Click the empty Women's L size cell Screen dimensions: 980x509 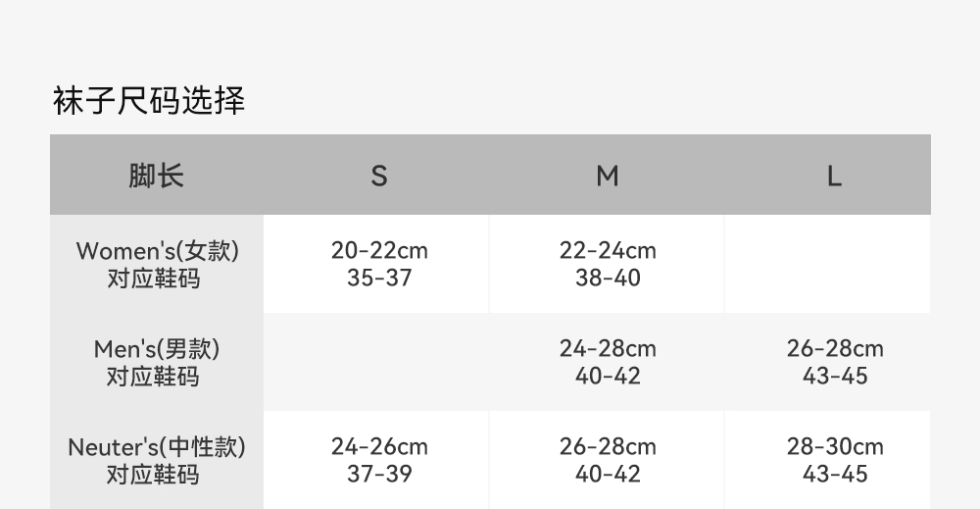tap(828, 265)
